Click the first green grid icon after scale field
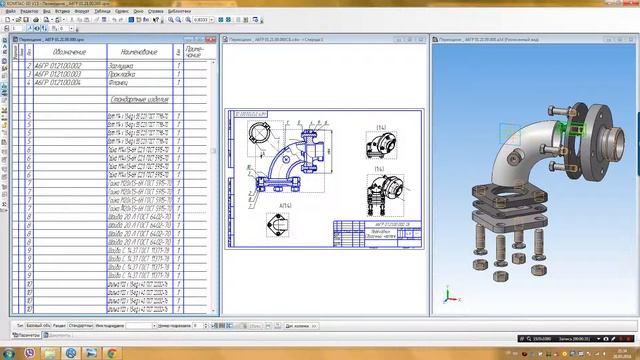Image resolution: width=640 pixels, height=360 pixels. tap(221, 20)
